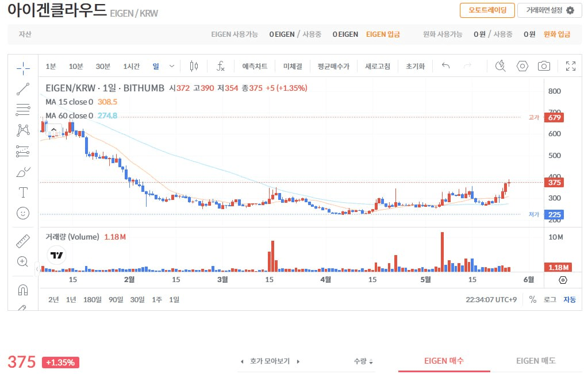
Task: Set chart range to 1년
Action: (x=71, y=299)
